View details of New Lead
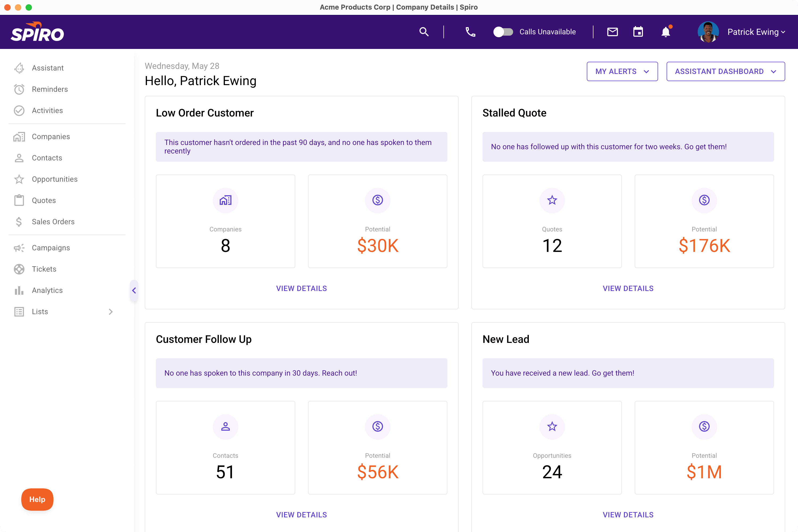The height and width of the screenshot is (532, 798). click(628, 515)
